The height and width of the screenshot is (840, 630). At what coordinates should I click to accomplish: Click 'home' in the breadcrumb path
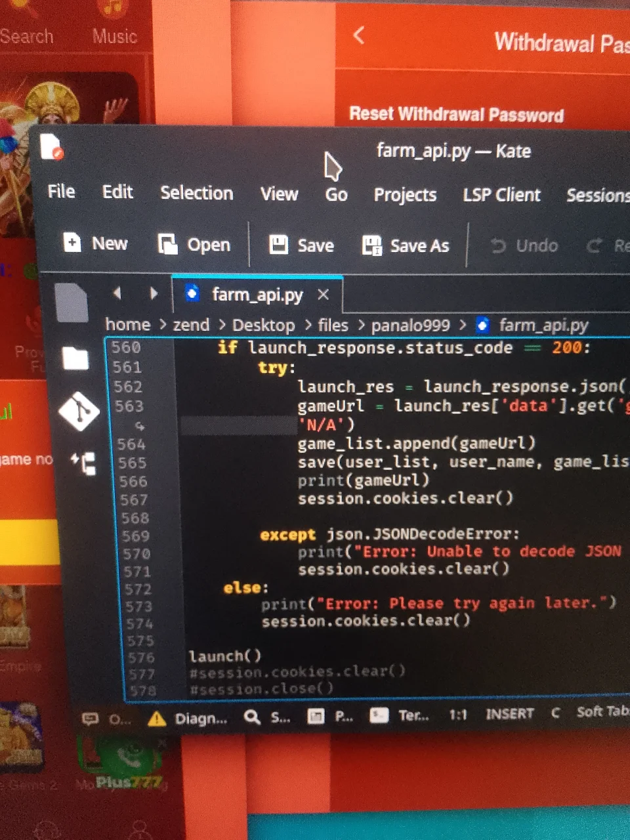point(128,324)
